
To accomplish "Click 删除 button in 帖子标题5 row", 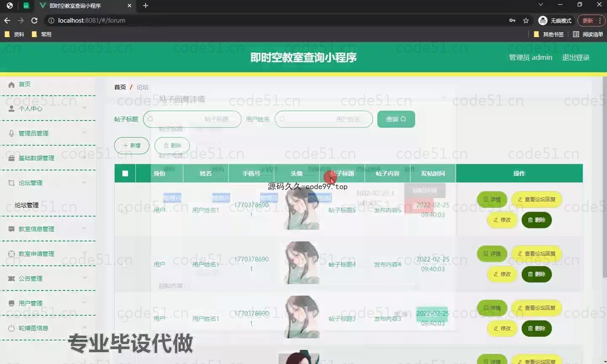I will pos(537,220).
